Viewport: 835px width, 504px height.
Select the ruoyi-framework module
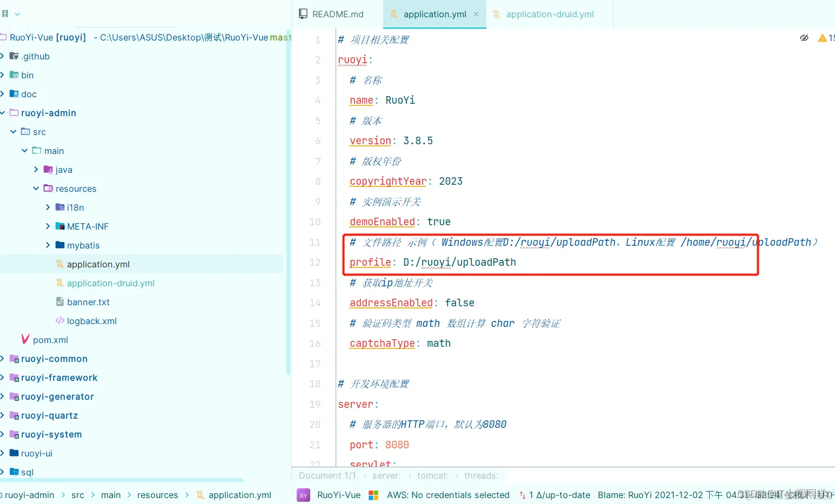pyautogui.click(x=59, y=378)
